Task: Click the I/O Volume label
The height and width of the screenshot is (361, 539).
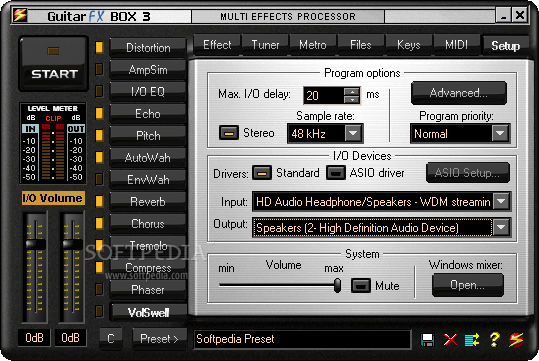Action: click(53, 198)
